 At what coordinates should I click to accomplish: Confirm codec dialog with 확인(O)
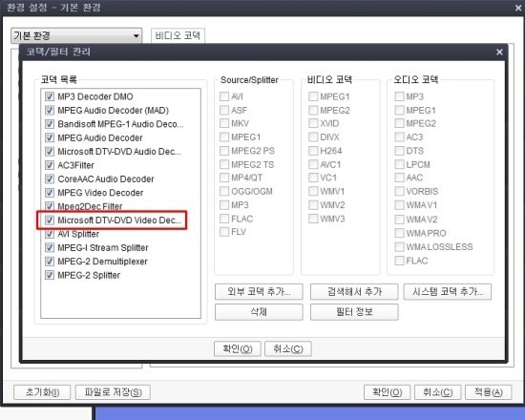click(238, 349)
